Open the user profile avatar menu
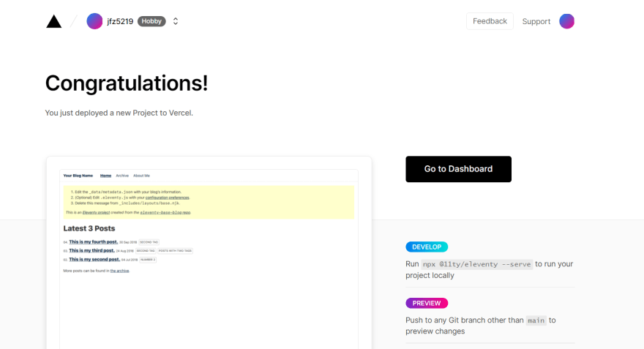Screen dimensions: 644x349 tap(566, 21)
